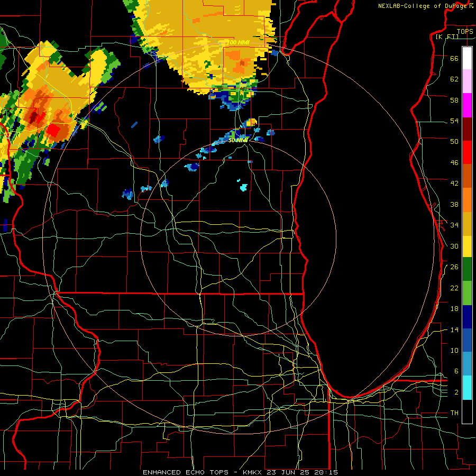Click the "TOPS" legend title
This screenshot has width=476, height=476.
pyautogui.click(x=465, y=31)
